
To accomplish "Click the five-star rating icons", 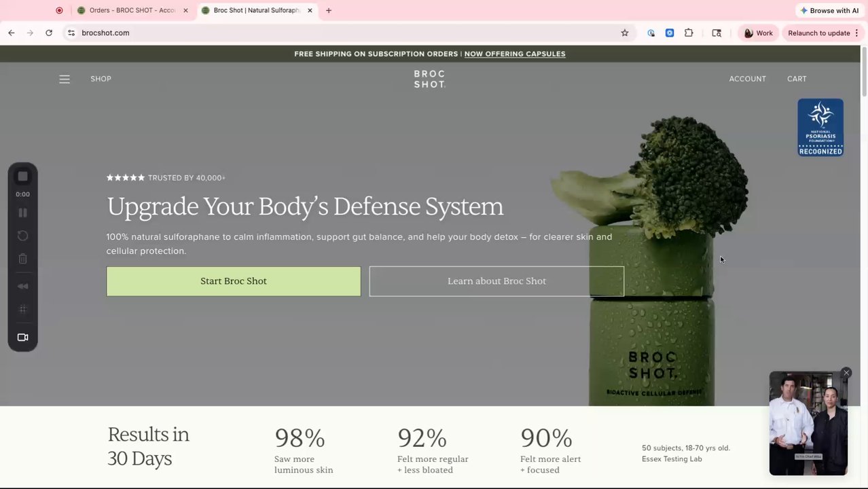I will point(126,178).
